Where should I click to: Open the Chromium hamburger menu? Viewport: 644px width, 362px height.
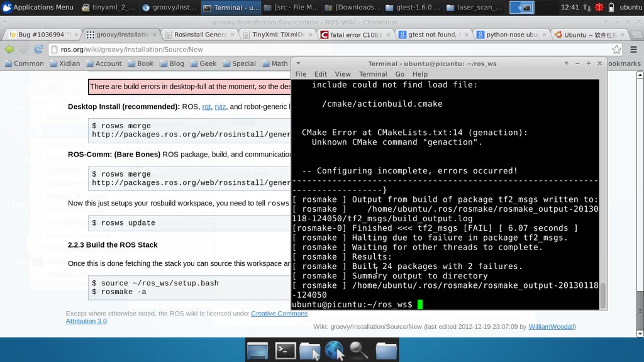(634, 50)
